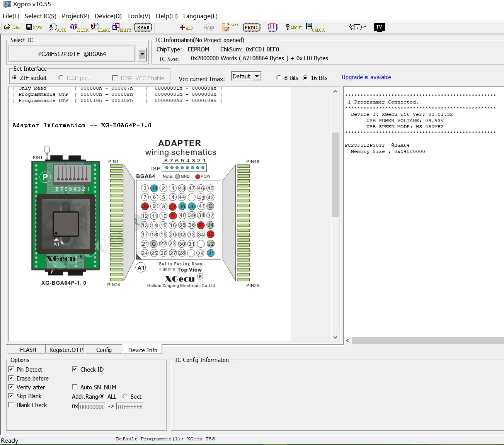Enable Blank Check option
Image resolution: width=504 pixels, height=445 pixels.
(11, 405)
